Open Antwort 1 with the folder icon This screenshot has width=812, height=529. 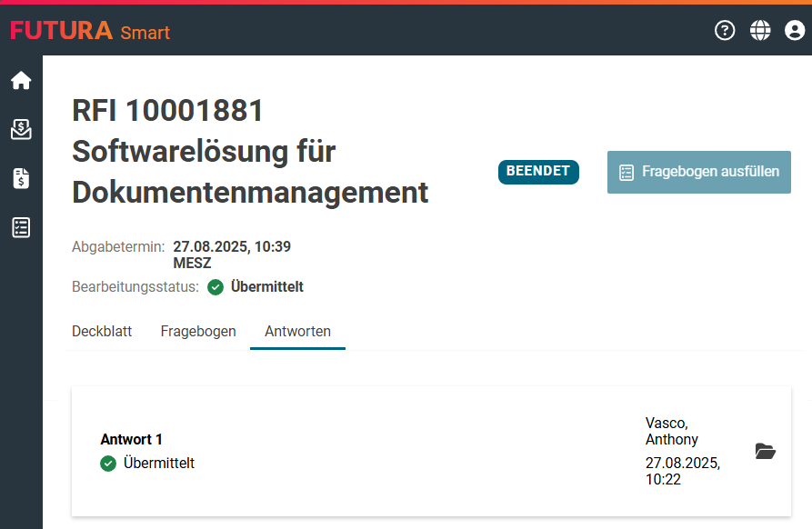click(765, 452)
